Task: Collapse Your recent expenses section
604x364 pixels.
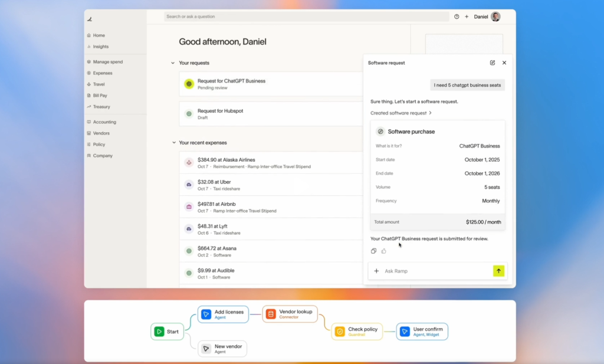Action: pos(173,143)
